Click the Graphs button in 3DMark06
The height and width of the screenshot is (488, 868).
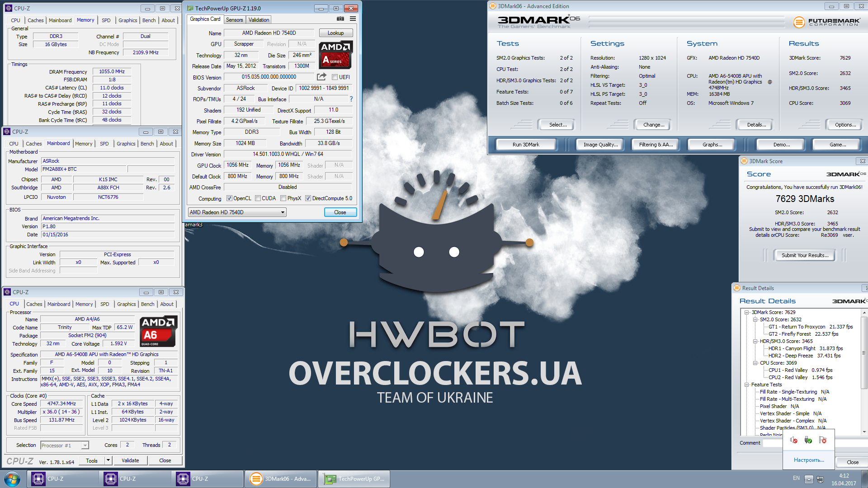click(712, 145)
